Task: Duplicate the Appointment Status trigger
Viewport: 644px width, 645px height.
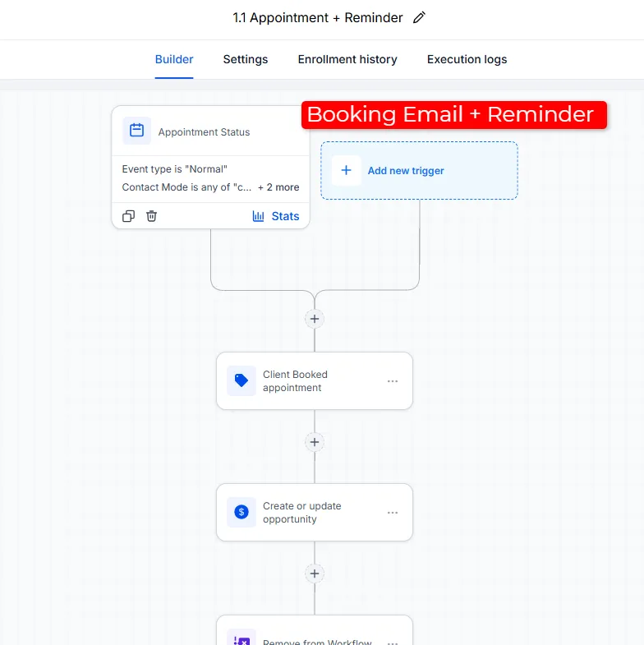Action: 128,216
